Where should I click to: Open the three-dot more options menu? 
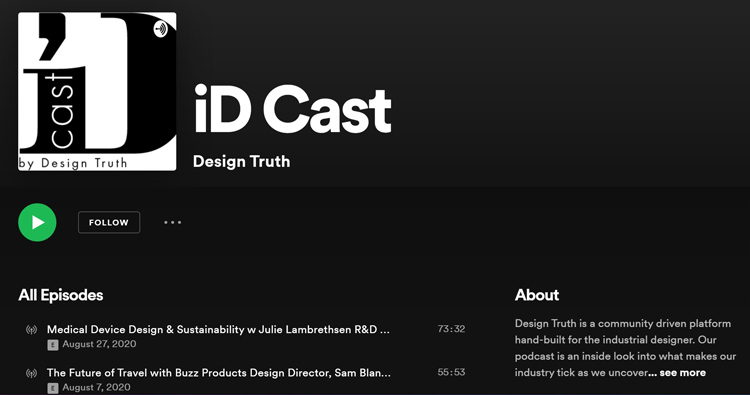click(172, 222)
